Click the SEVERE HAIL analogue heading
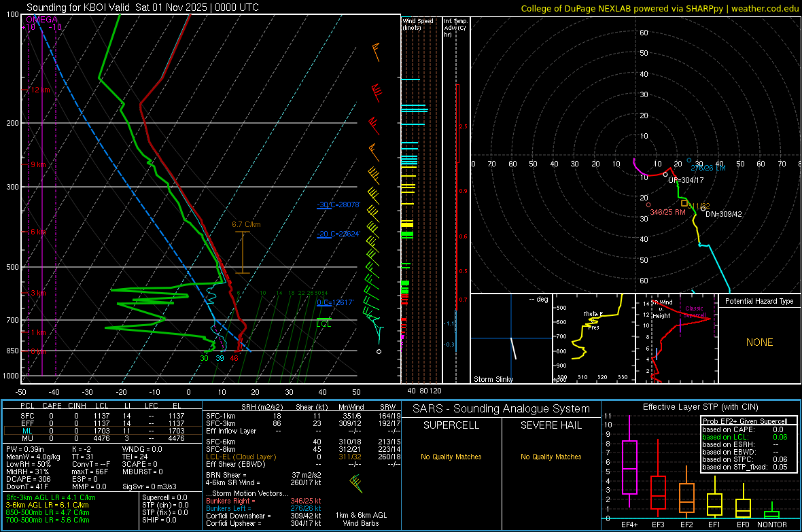The image size is (802, 532). [551, 425]
